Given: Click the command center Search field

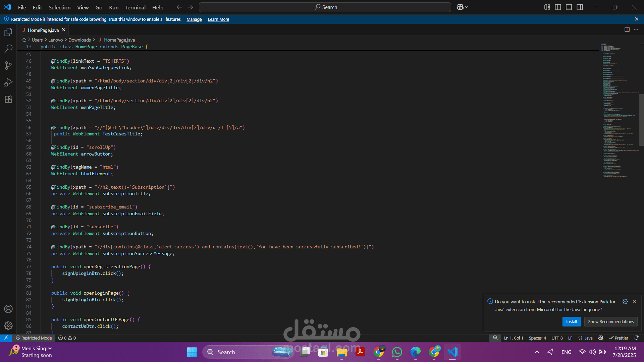Looking at the screenshot, I should 325,7.
